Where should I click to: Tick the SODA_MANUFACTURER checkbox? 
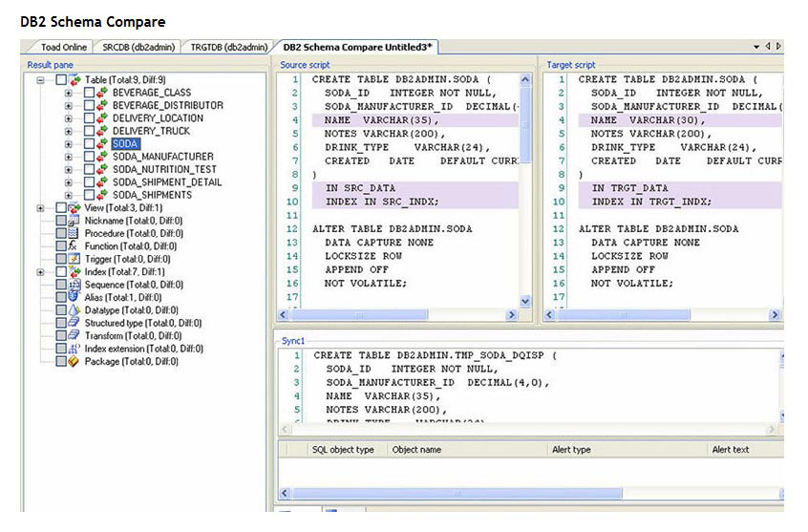89,157
